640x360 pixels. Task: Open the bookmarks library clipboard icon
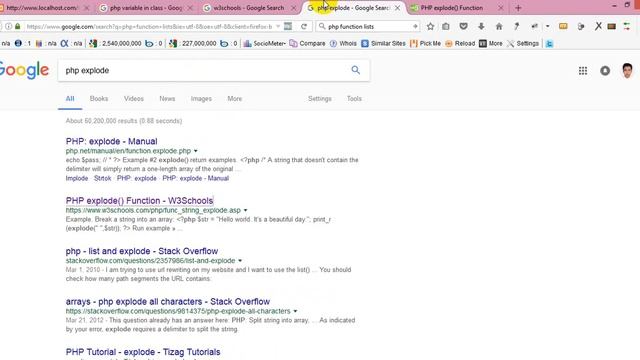446,27
